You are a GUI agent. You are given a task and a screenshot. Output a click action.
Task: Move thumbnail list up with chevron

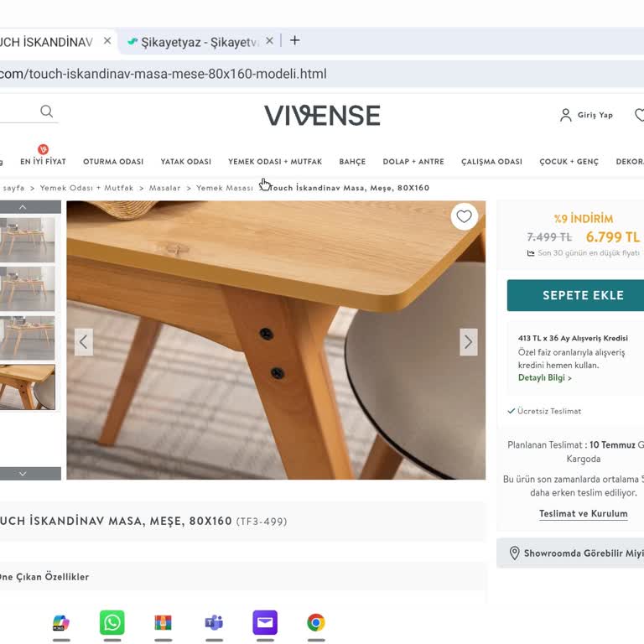click(x=23, y=207)
